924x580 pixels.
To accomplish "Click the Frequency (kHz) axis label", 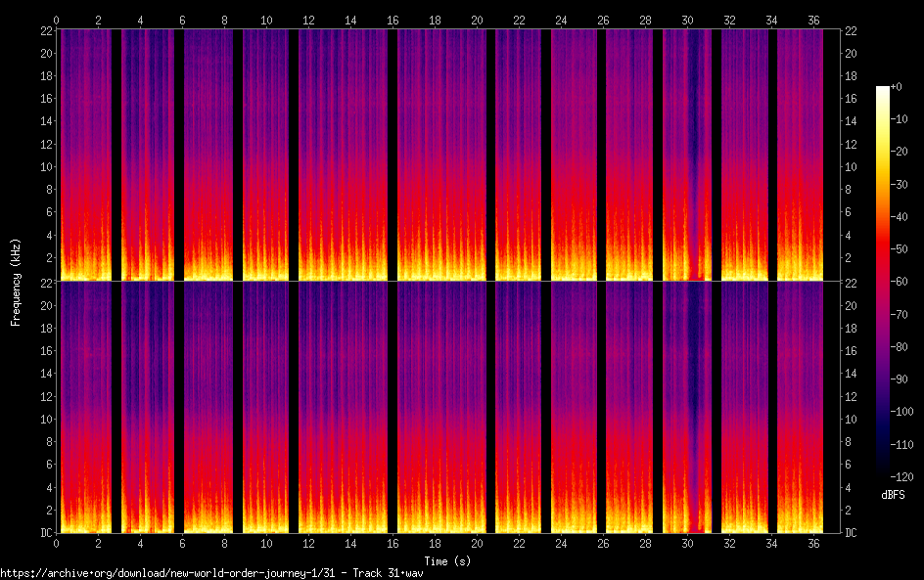I will [15, 281].
